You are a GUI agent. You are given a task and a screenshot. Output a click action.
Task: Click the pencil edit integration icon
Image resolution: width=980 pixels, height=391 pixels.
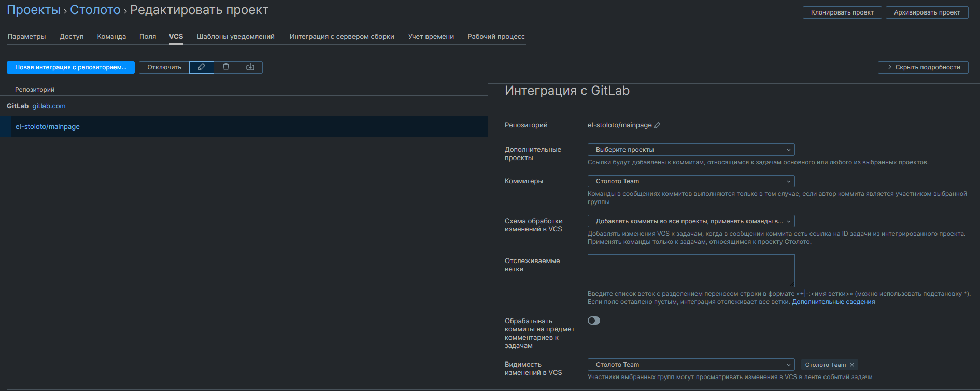pos(202,67)
